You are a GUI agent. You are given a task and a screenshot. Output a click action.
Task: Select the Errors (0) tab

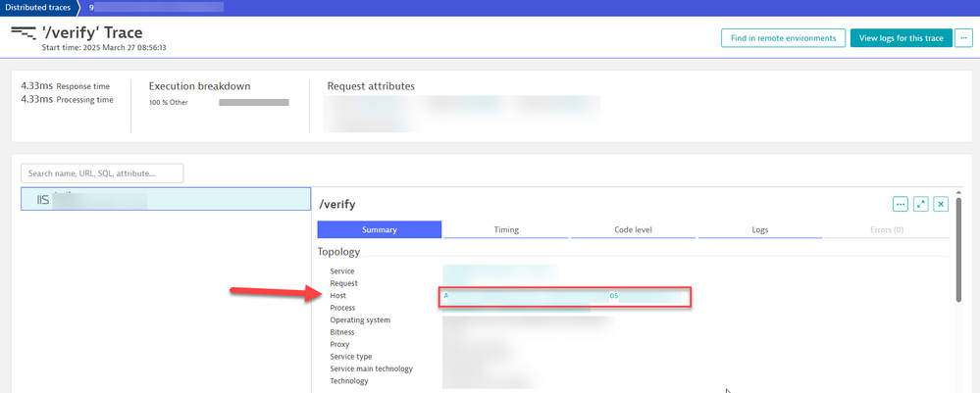coord(887,230)
